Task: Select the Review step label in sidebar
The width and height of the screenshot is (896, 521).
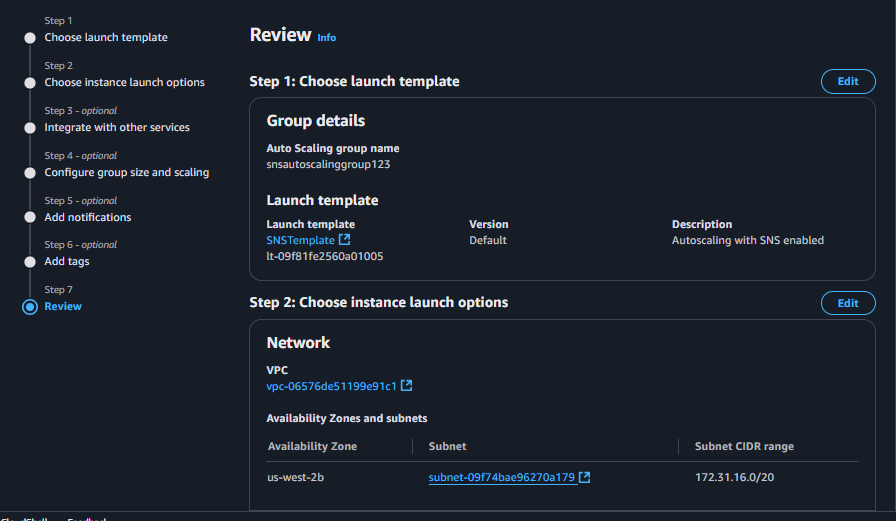Action: pyautogui.click(x=63, y=307)
